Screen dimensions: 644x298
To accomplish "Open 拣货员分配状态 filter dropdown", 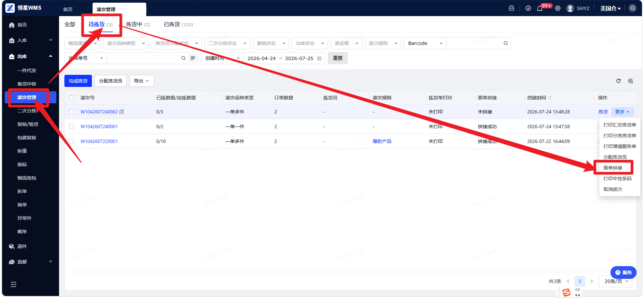I will coord(177,43).
